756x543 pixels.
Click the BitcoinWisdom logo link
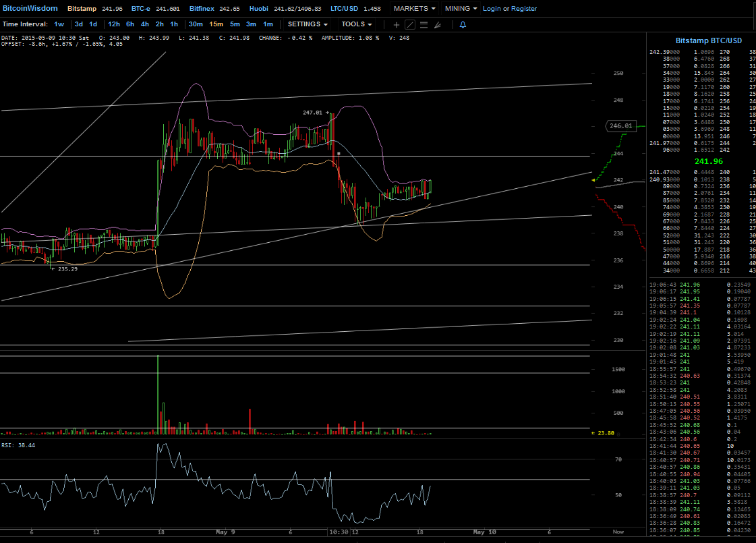[30, 8]
